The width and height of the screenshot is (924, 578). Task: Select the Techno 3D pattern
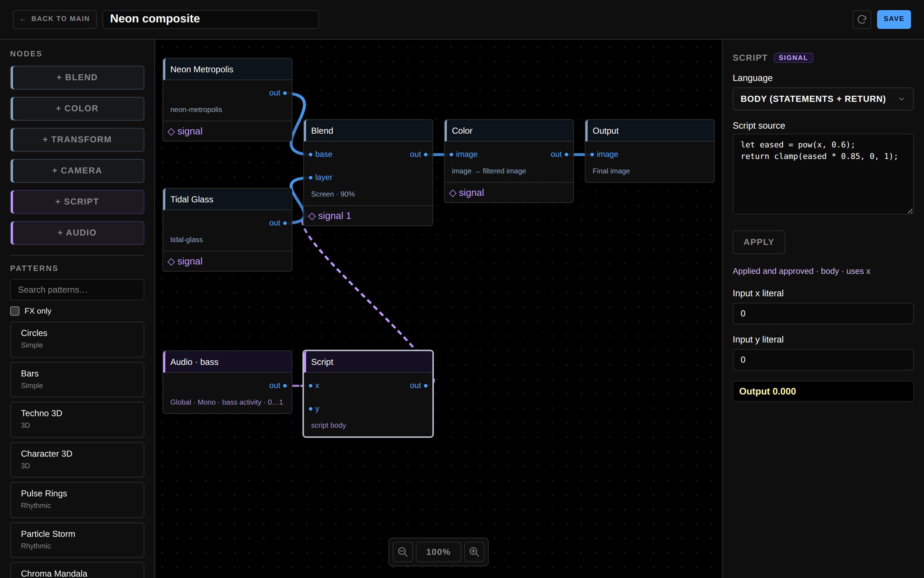(x=77, y=419)
